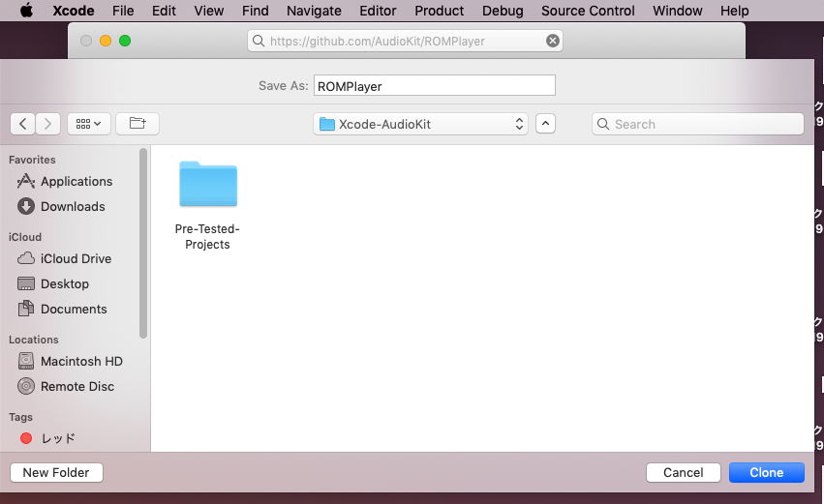824x504 pixels.
Task: Open the icon view options dropdown
Action: [x=89, y=124]
